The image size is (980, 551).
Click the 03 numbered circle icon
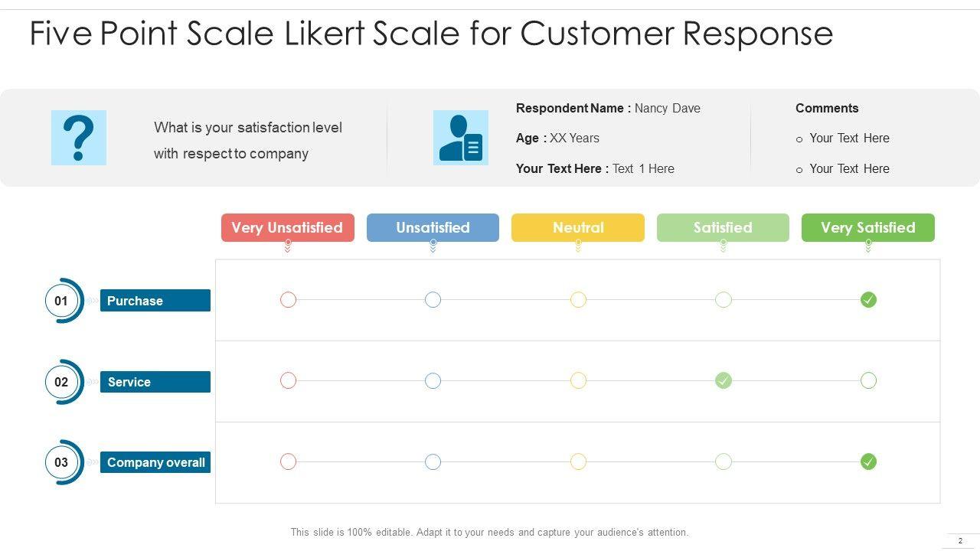click(x=61, y=462)
